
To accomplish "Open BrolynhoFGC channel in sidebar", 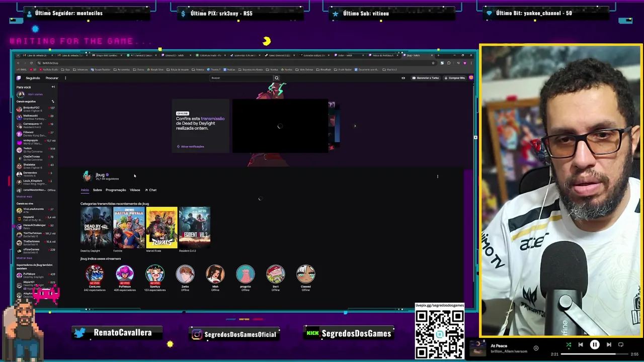I will (x=35, y=109).
